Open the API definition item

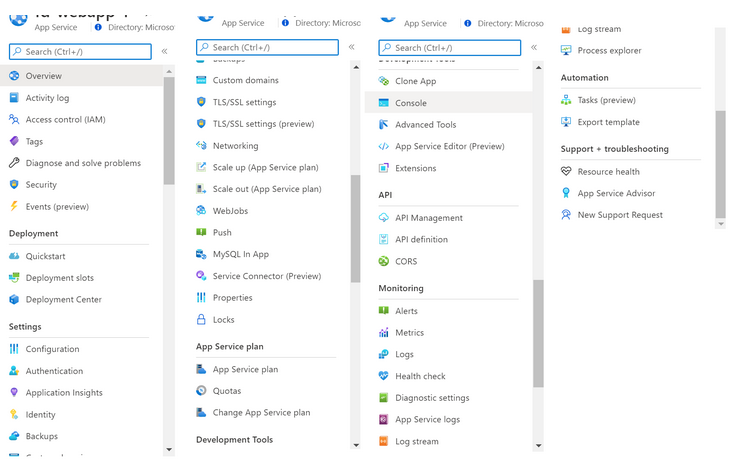point(422,239)
